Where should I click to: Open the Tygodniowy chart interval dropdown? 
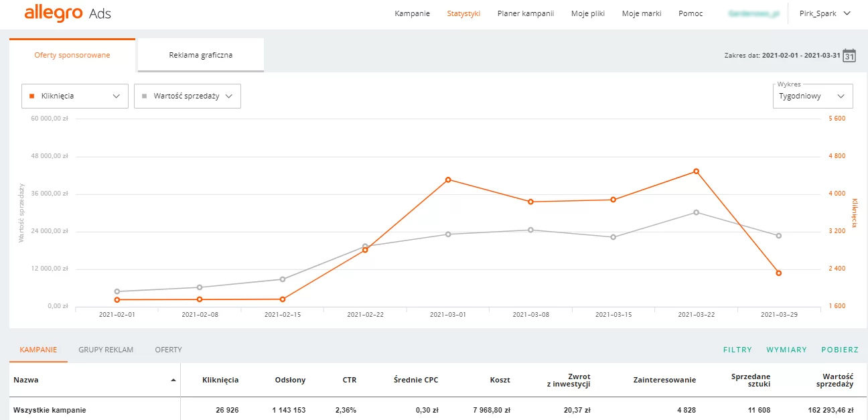812,96
